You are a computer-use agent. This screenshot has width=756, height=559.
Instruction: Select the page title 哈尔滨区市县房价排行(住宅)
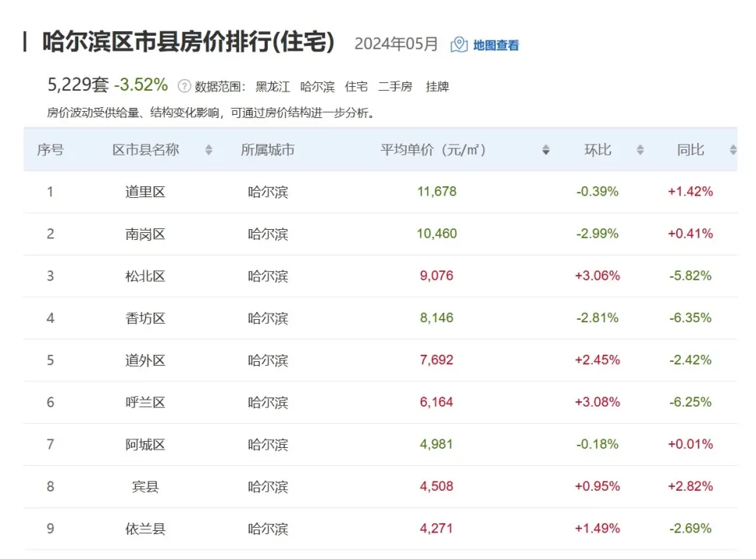pos(189,41)
